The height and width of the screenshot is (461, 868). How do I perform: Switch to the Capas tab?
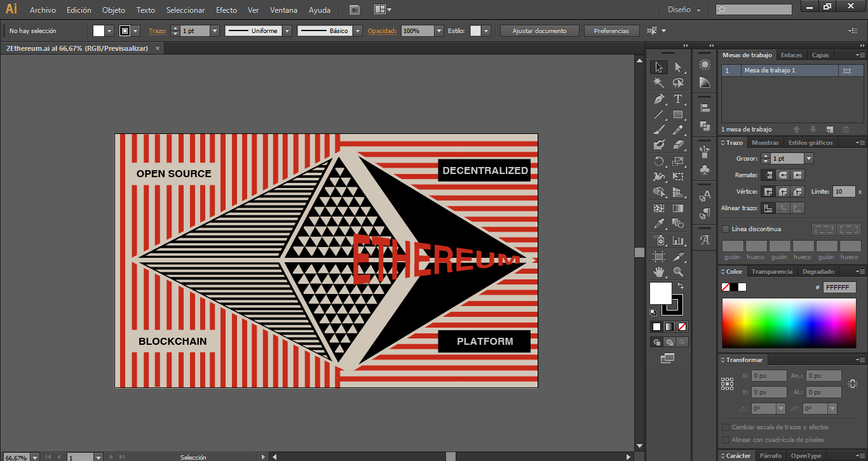click(820, 55)
